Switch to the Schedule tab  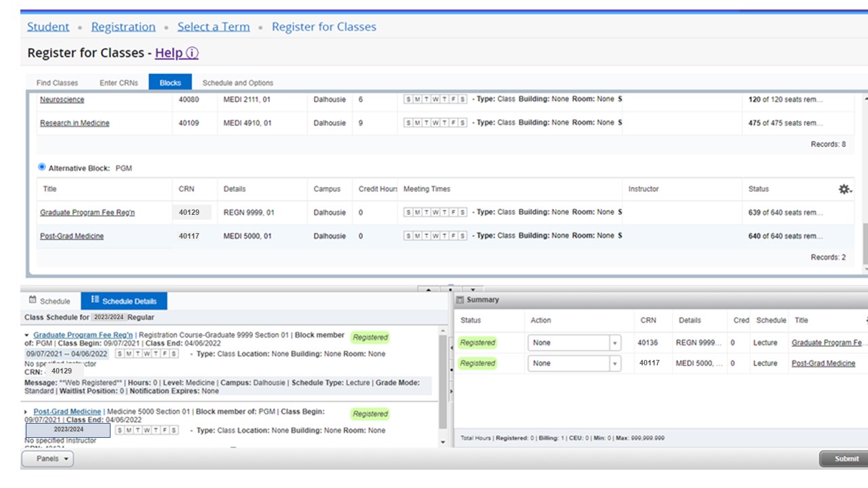click(50, 302)
